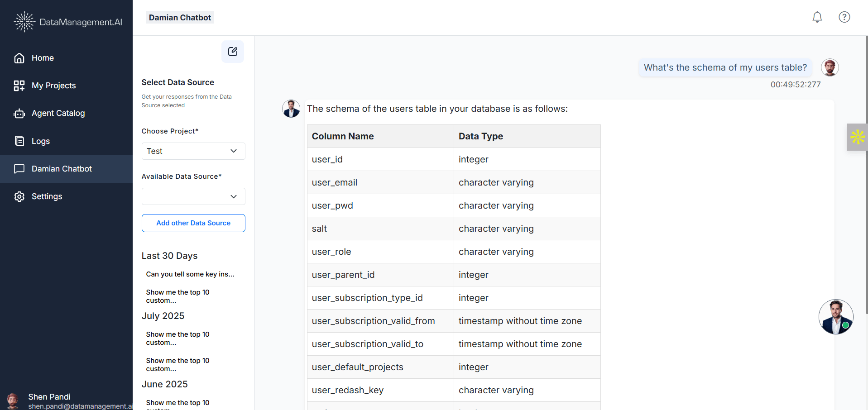Open the Choose Project dropdown showing Test
This screenshot has height=410, width=868.
pyautogui.click(x=193, y=151)
